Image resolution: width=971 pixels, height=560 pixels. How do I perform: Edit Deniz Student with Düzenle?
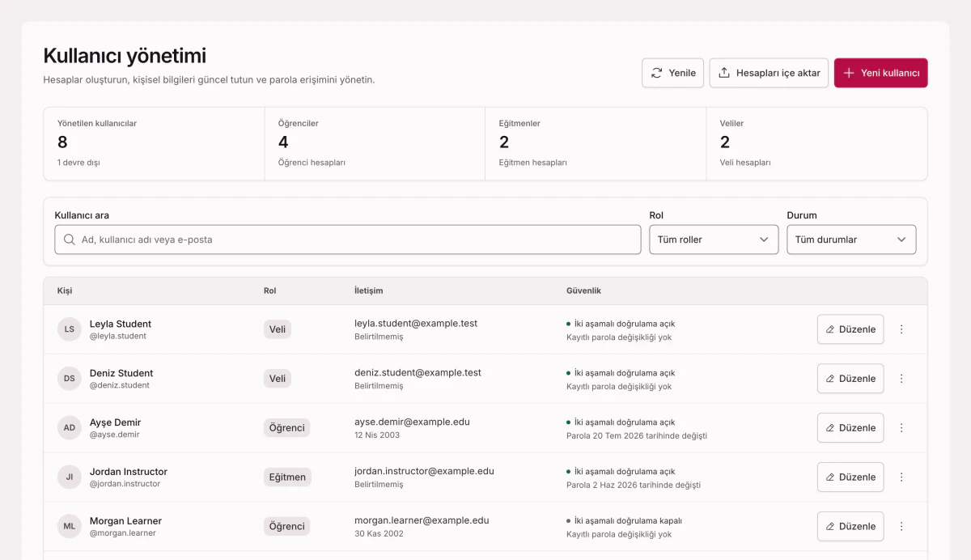850,379
